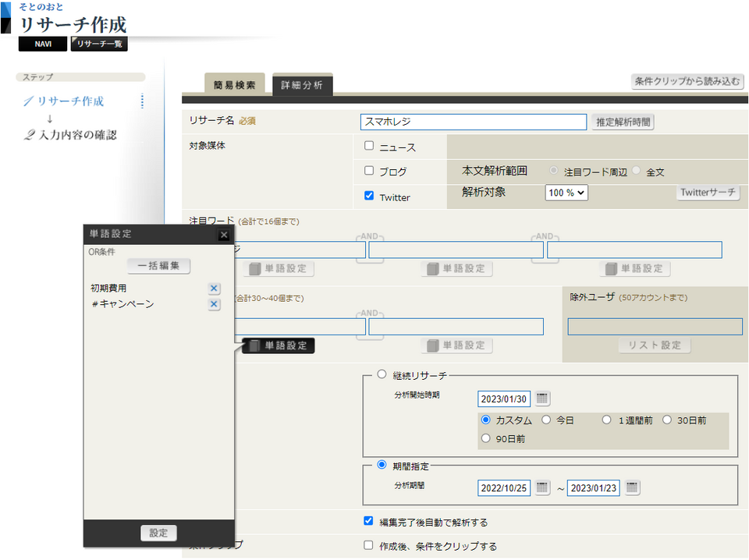Click the active 単語設定 button with book icon
This screenshot has width=749, height=560.
279,346
